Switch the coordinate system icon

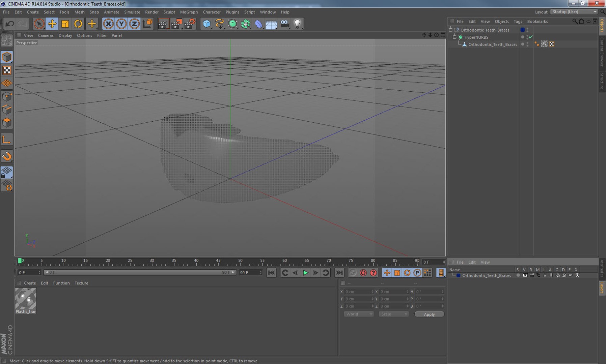[x=148, y=24]
